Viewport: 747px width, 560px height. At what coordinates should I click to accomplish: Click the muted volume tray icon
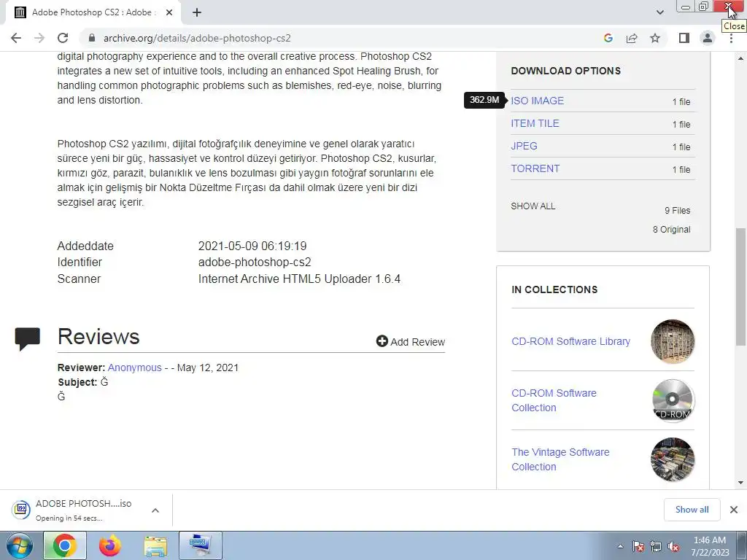coord(673,546)
